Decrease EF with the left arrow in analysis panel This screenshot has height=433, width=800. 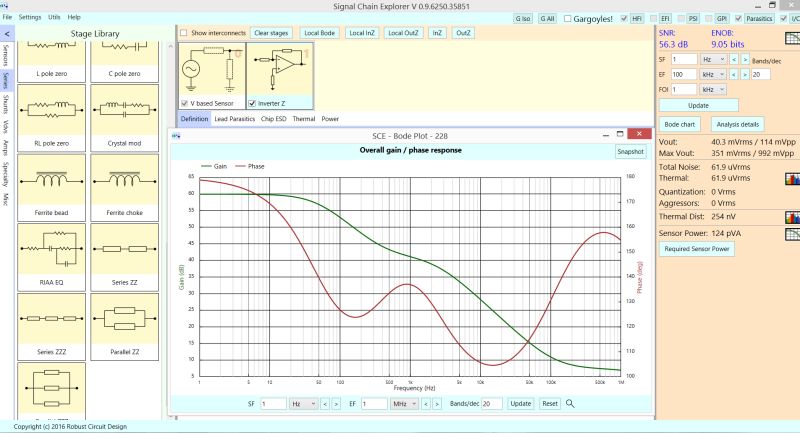(734, 74)
